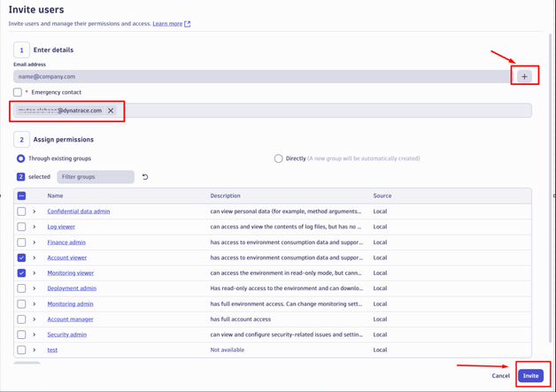Focus the Email address input field
The width and height of the screenshot is (556, 392).
pos(261,77)
